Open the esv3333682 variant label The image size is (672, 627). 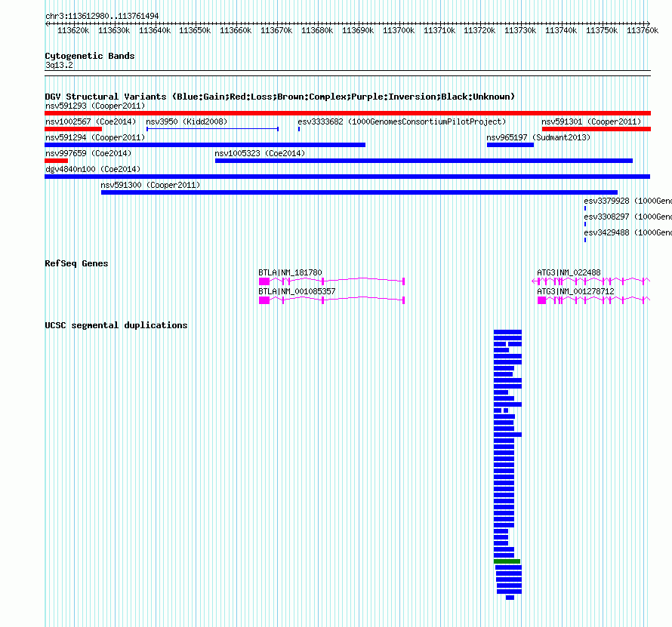[x=402, y=121]
